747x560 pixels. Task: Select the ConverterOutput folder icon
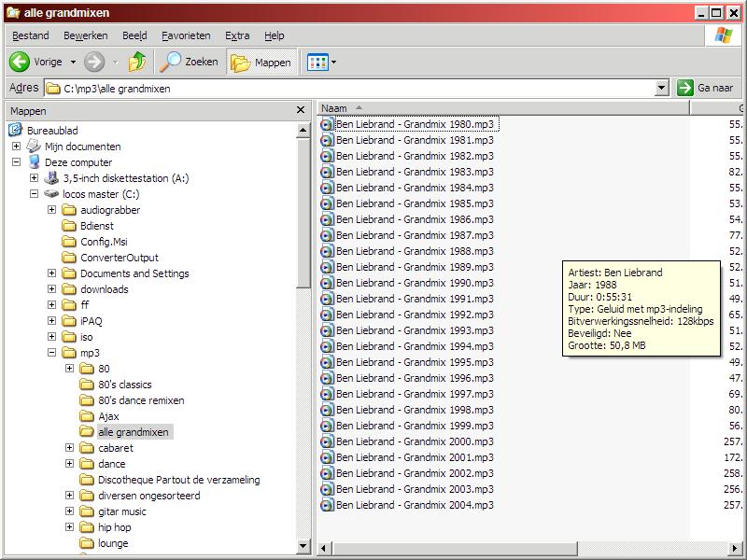[x=69, y=258]
